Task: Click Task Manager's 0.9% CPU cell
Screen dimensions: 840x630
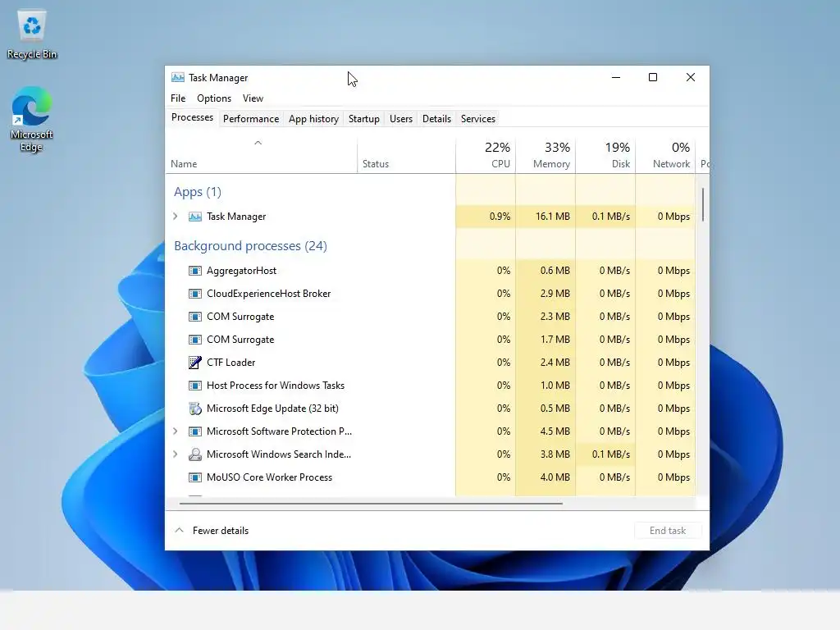Action: pyautogui.click(x=486, y=217)
